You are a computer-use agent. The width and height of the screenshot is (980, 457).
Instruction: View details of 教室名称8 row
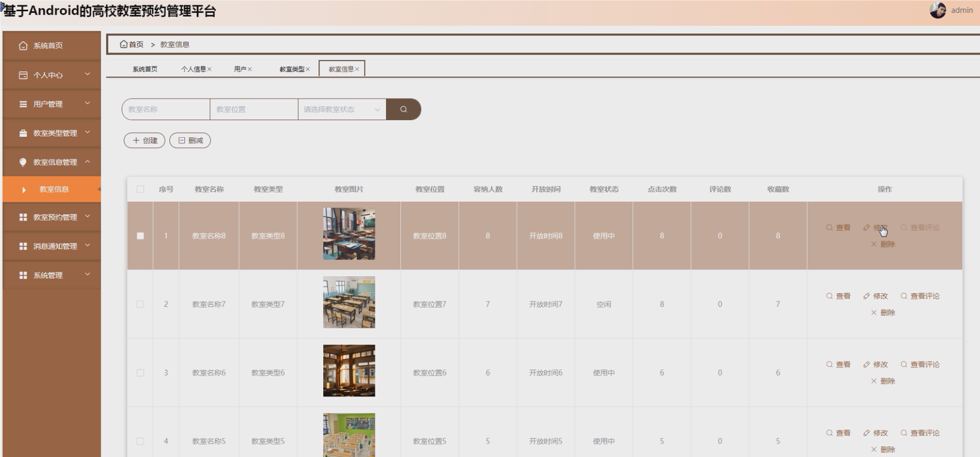click(x=838, y=227)
